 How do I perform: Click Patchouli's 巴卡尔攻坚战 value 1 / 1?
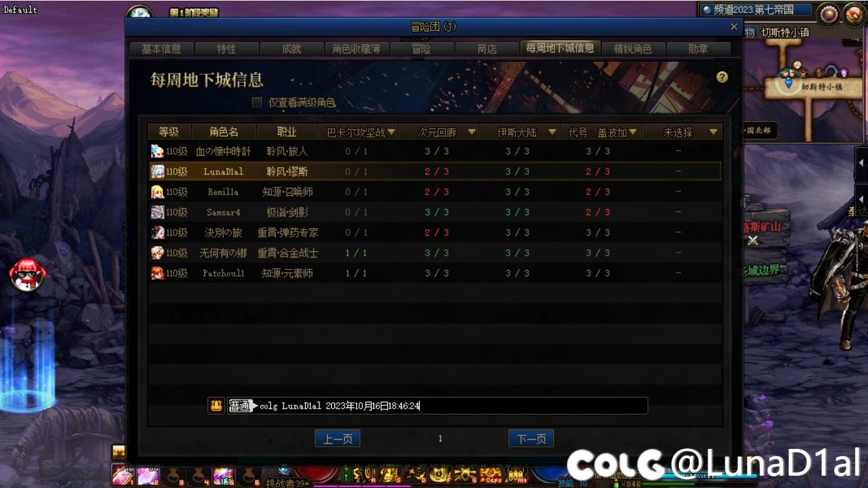[x=357, y=273]
